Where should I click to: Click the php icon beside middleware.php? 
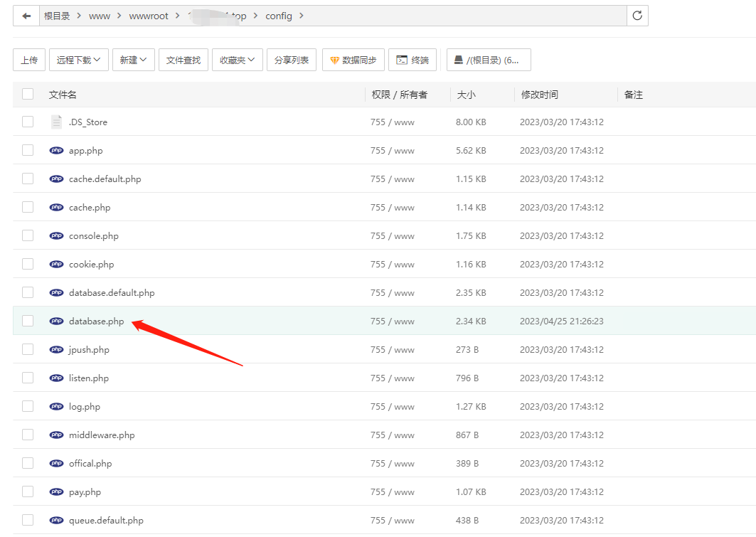[56, 435]
